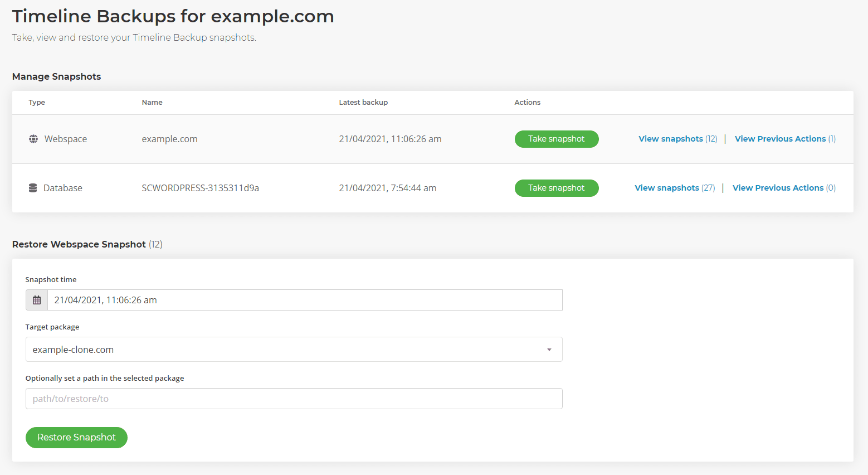The height and width of the screenshot is (475, 868).
Task: Click the Database type label
Action: 63,188
